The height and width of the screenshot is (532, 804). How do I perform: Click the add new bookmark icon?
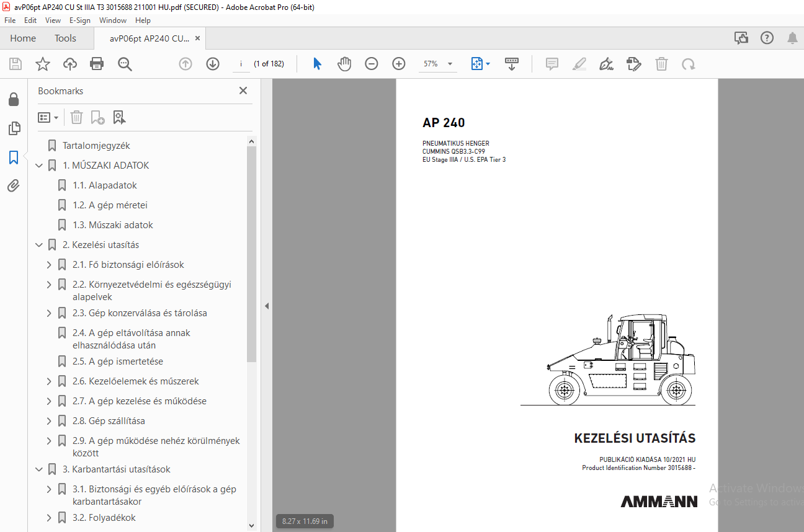pos(97,117)
